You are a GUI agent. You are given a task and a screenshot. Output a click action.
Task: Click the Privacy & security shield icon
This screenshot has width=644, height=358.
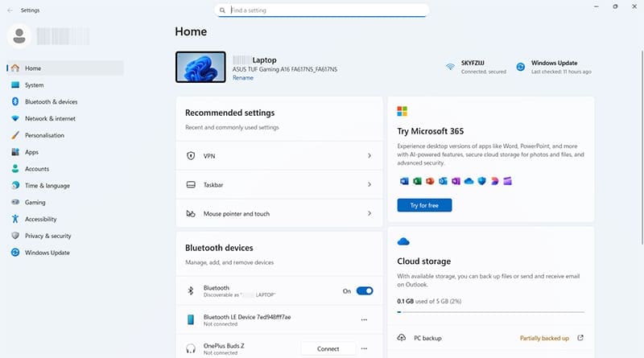pos(15,236)
